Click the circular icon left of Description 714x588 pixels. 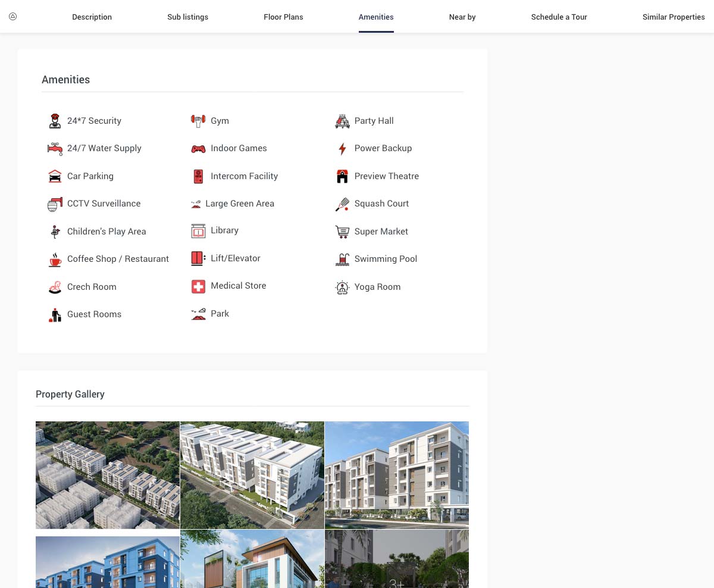tap(12, 17)
